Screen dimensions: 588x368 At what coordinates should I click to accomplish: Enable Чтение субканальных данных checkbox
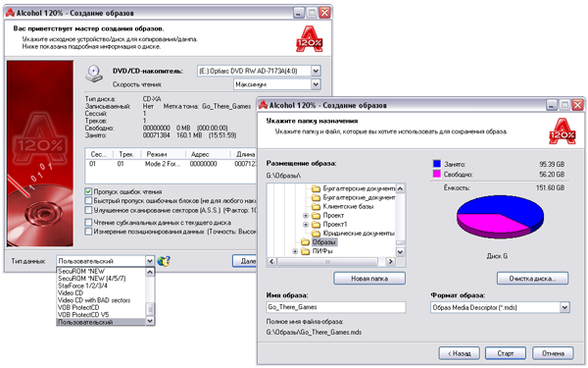88,223
